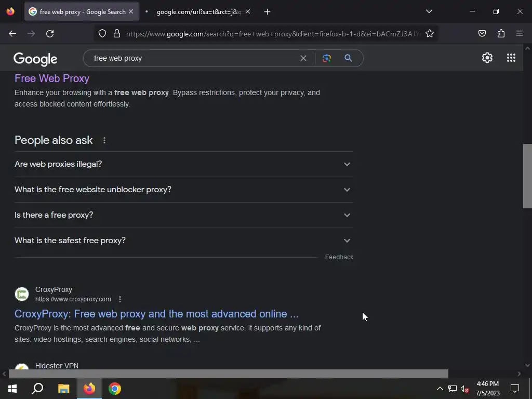Focus the Google search input field

click(x=193, y=58)
